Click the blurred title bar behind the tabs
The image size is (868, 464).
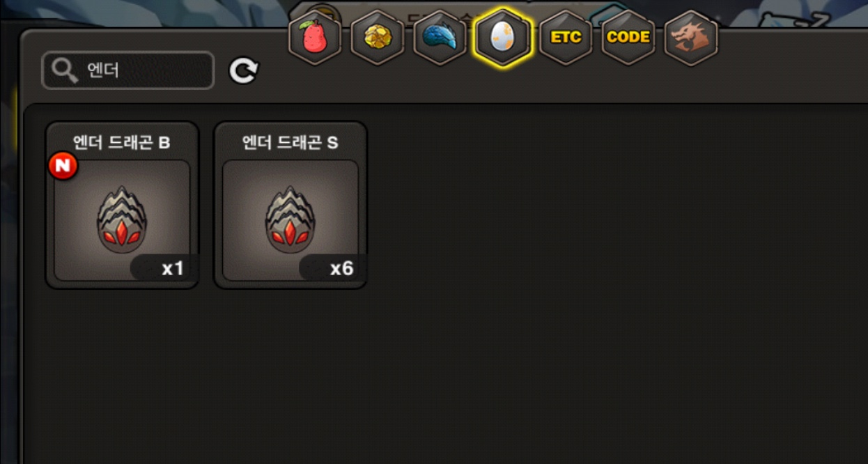pyautogui.click(x=446, y=14)
